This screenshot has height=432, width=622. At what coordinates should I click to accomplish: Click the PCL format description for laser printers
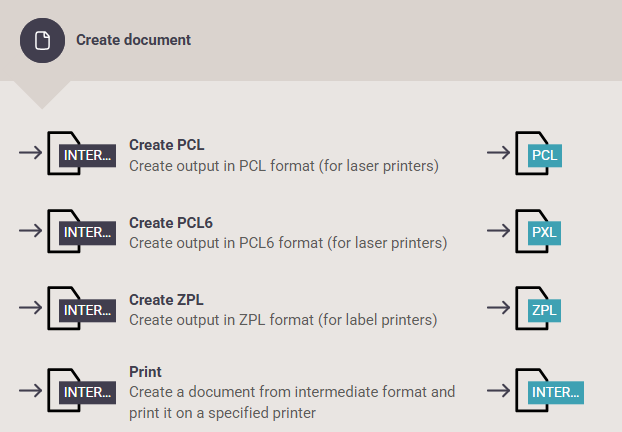(x=284, y=166)
